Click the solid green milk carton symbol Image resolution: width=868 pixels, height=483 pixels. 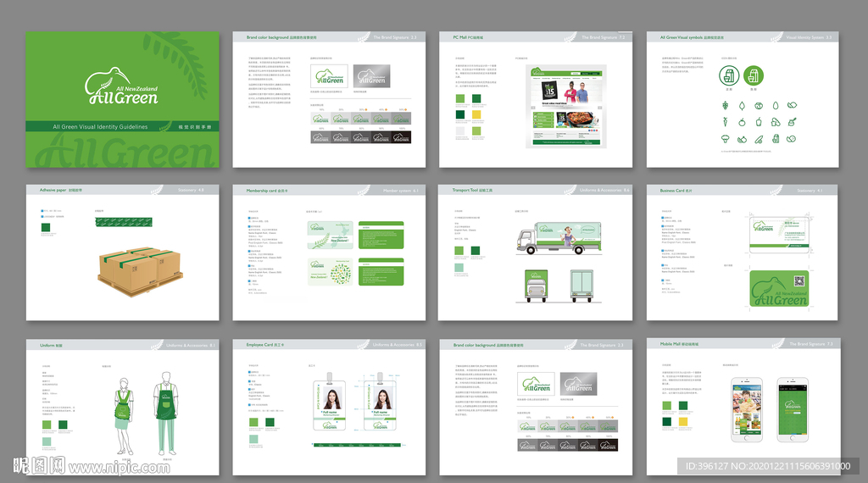pos(752,75)
